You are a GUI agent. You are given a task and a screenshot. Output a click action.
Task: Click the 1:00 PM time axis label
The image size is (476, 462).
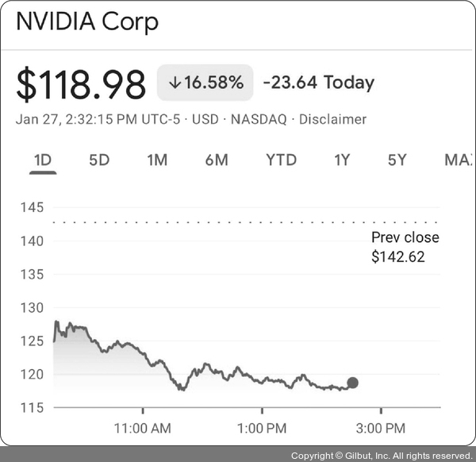pos(261,429)
